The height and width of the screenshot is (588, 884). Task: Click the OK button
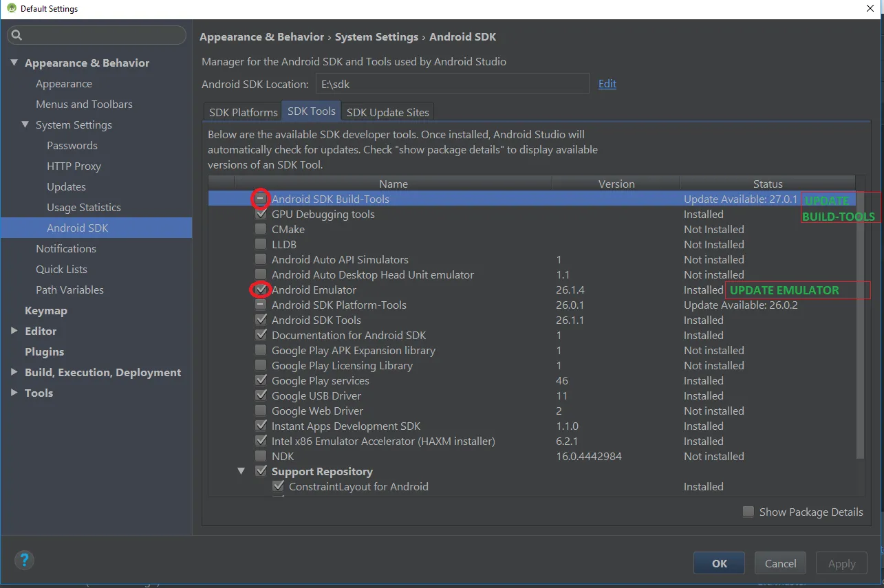(720, 563)
